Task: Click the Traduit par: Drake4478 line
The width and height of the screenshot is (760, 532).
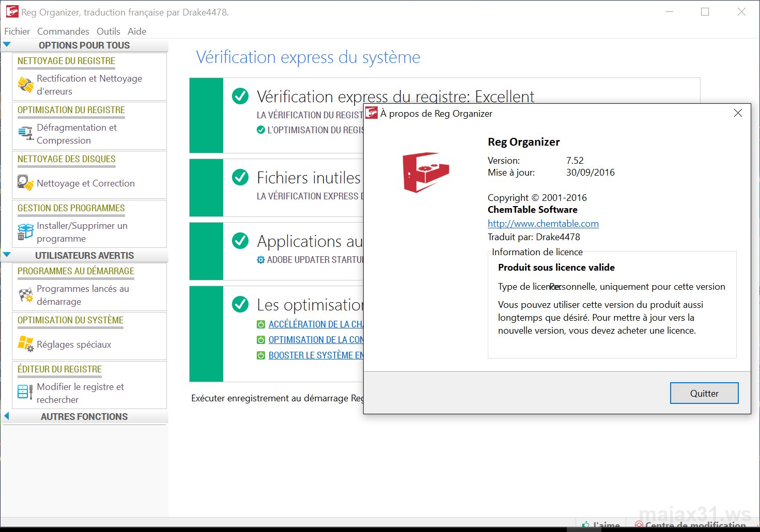Action: pos(534,237)
